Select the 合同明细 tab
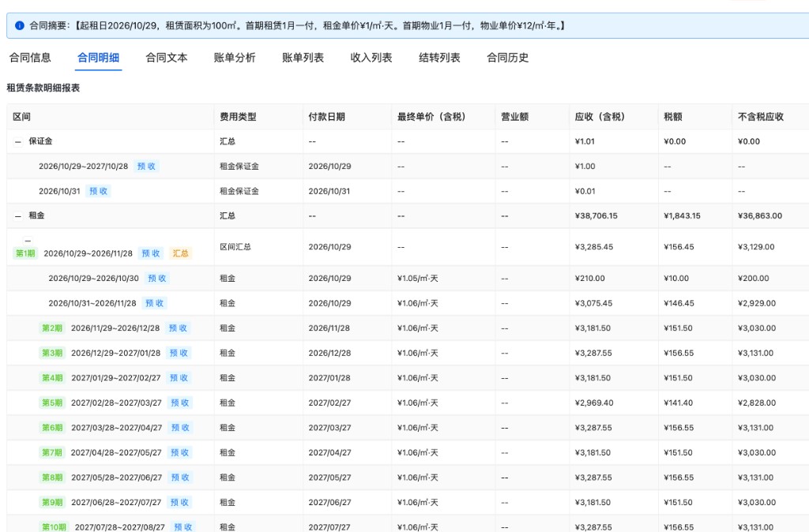The width and height of the screenshot is (809, 532). [x=98, y=58]
